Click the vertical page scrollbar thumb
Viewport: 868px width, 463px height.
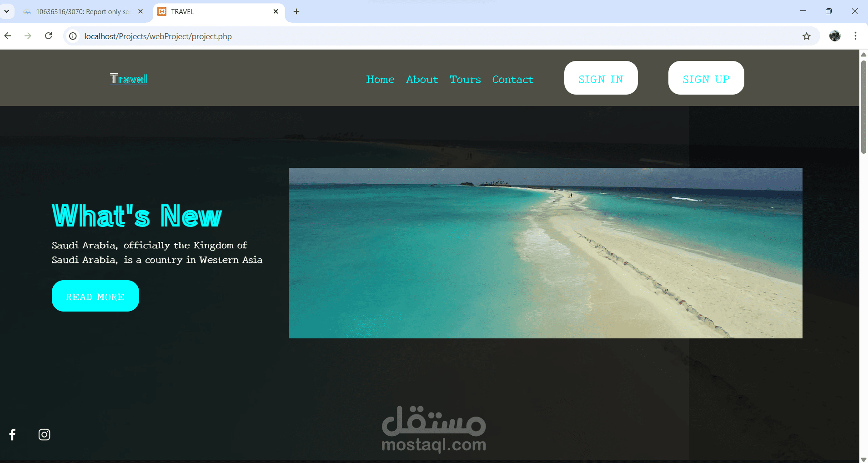tap(863, 107)
